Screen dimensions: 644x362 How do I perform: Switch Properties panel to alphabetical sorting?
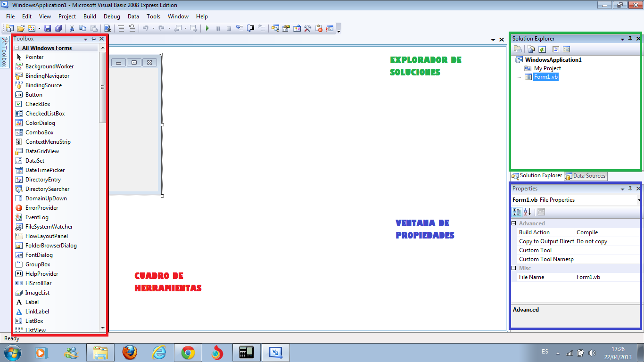[526, 212]
